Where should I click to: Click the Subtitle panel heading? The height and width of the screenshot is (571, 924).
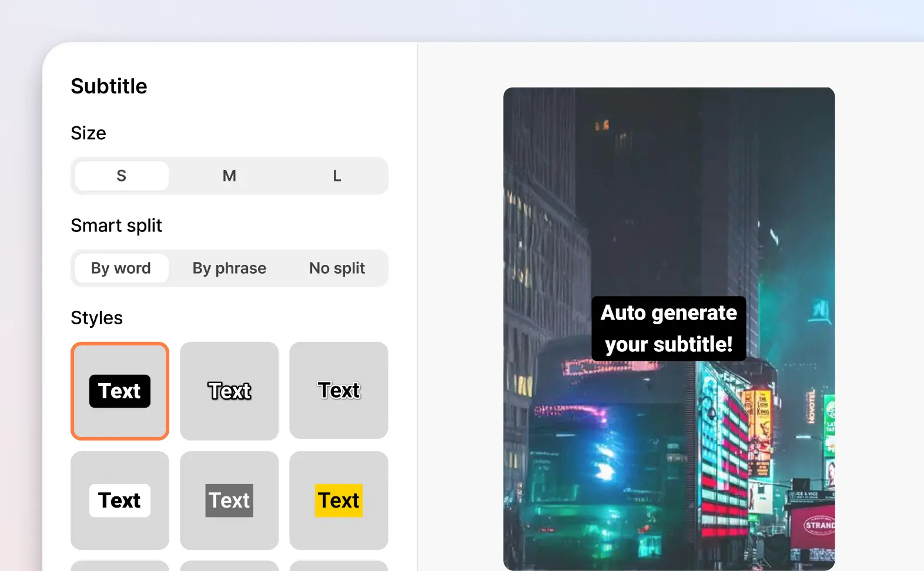[x=109, y=86]
